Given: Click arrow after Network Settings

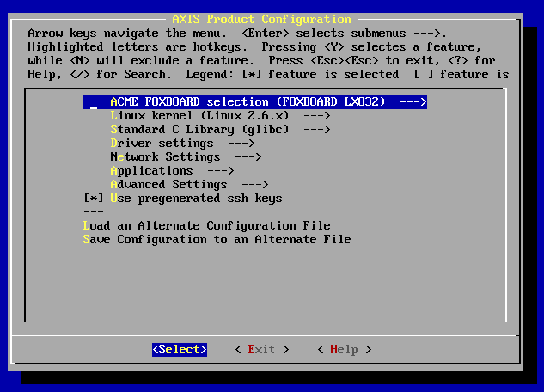Looking at the screenshot, I should coord(248,156).
